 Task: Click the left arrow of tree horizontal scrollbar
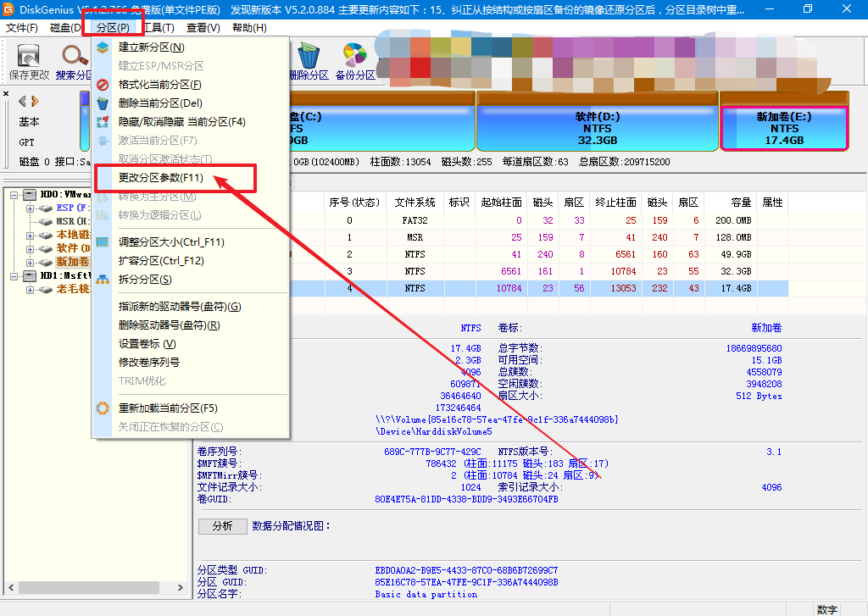click(x=11, y=587)
